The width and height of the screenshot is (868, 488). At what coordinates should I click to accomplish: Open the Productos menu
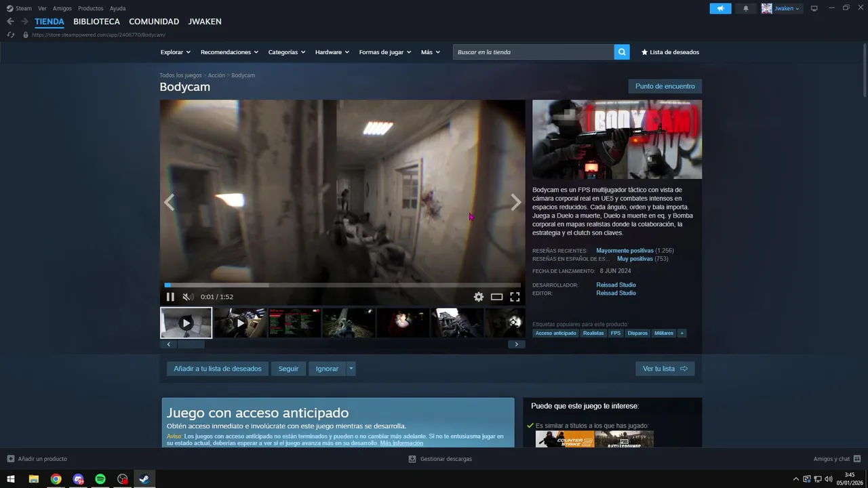[91, 8]
